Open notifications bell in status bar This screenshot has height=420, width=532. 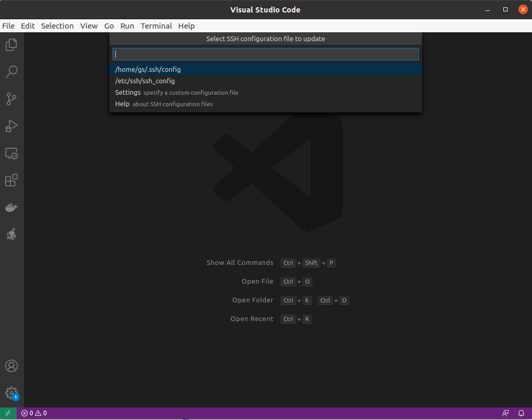tap(521, 413)
